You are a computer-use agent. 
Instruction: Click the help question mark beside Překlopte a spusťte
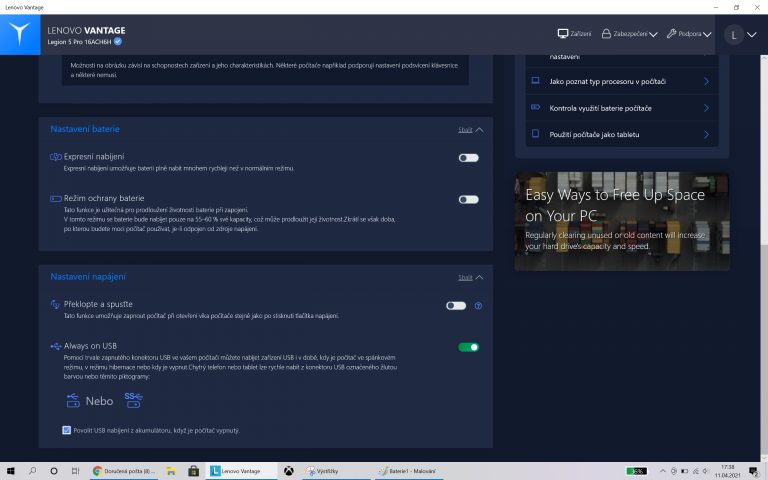pyautogui.click(x=478, y=305)
